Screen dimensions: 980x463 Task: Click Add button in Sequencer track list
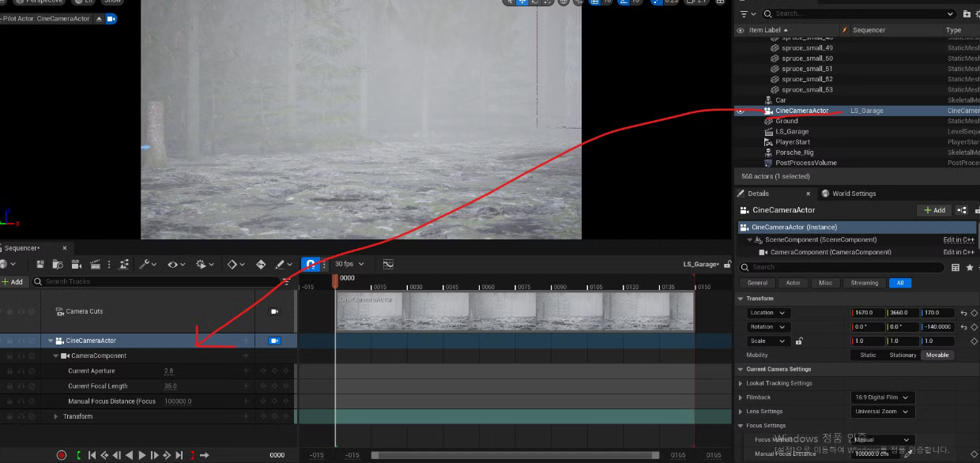(12, 281)
